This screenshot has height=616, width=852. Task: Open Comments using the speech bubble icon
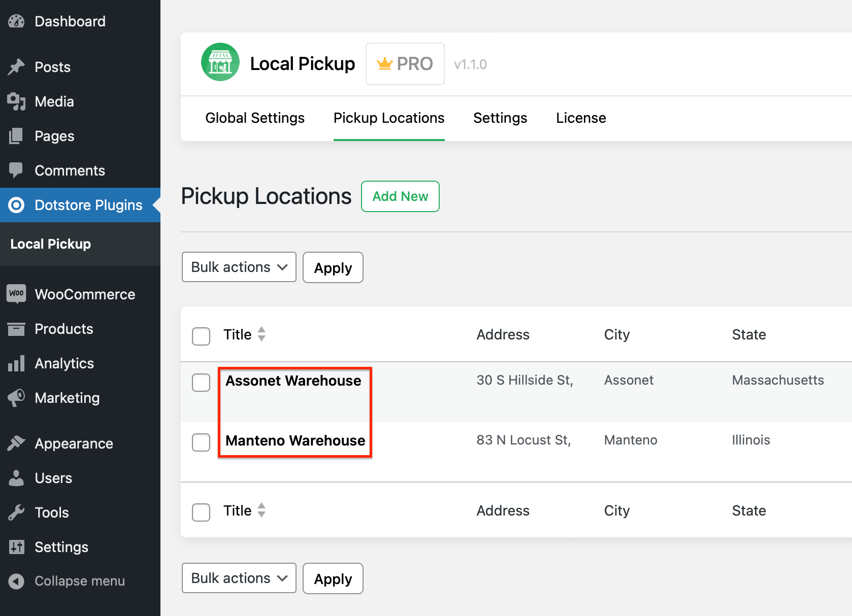click(x=17, y=170)
